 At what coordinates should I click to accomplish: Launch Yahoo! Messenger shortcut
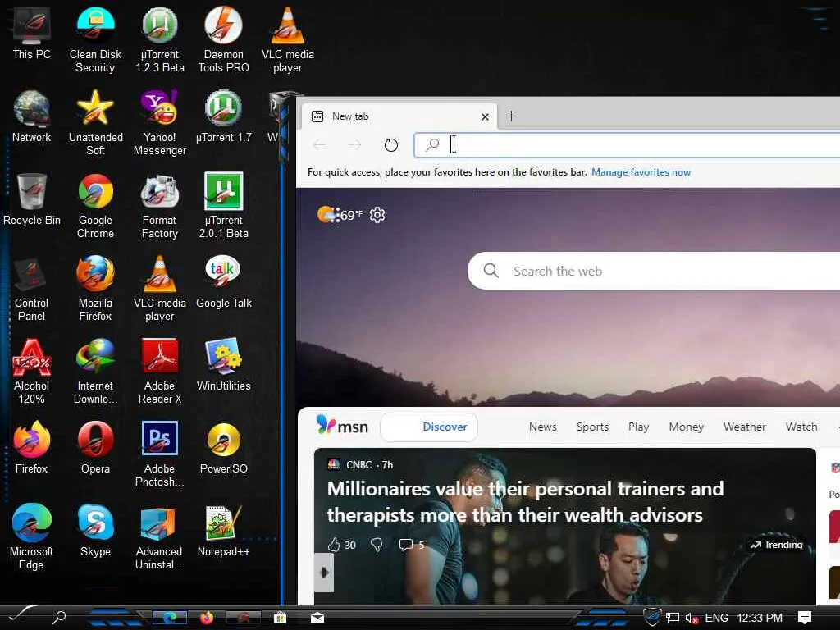click(160, 123)
